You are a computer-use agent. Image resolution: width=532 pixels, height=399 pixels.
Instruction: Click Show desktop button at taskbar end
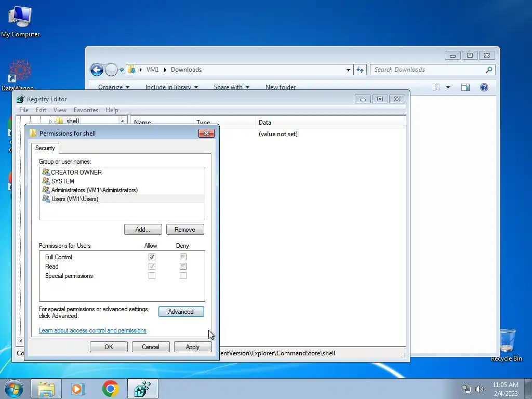[528, 389]
